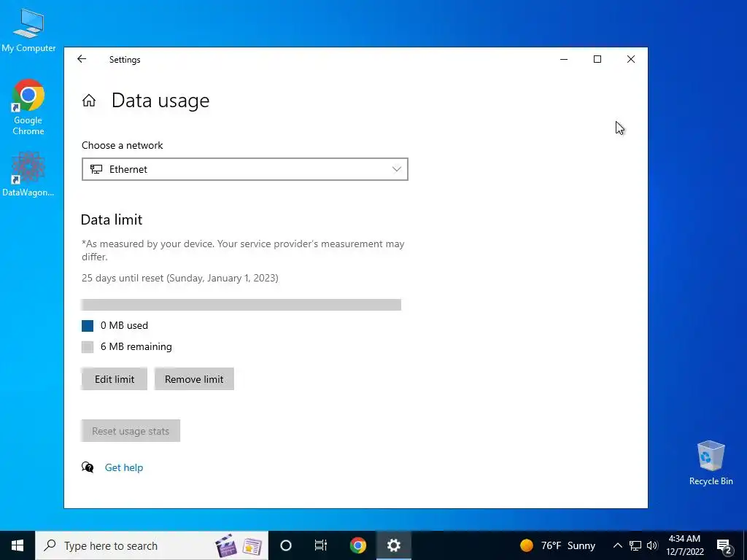Click the dropdown chevron beside Ethernet

396,169
